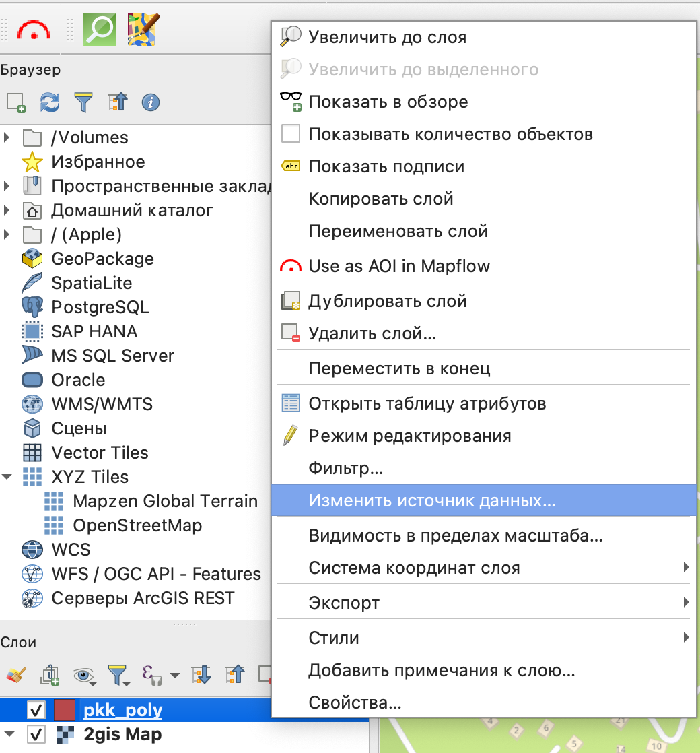The width and height of the screenshot is (700, 753).
Task: Click the blue info icon in Browser panel
Action: [x=151, y=102]
